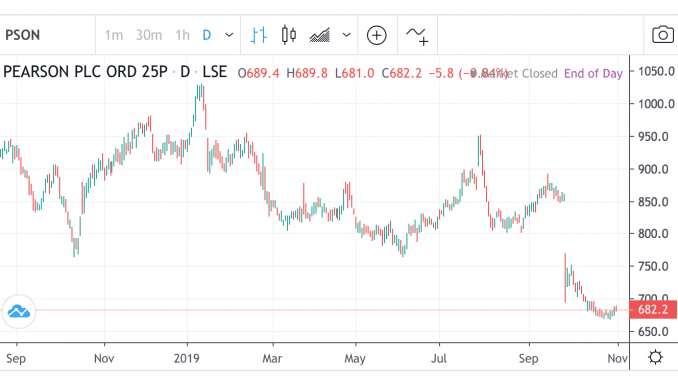678x381 pixels.
Task: Click the May time axis label
Action: click(355, 359)
